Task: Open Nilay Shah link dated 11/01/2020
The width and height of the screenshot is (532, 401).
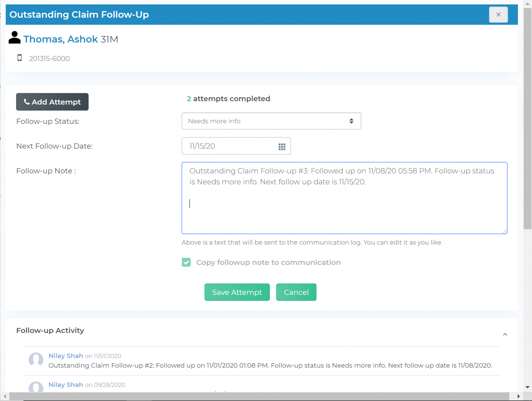Action: 66,356
